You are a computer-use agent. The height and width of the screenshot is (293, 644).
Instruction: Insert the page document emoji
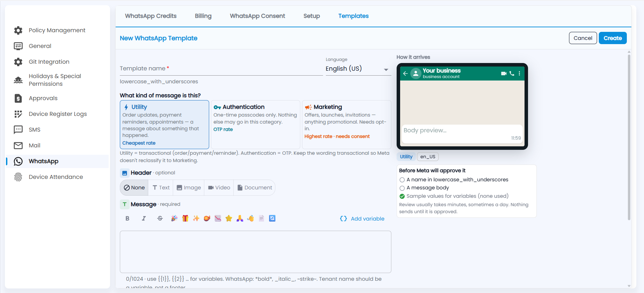tap(261, 218)
